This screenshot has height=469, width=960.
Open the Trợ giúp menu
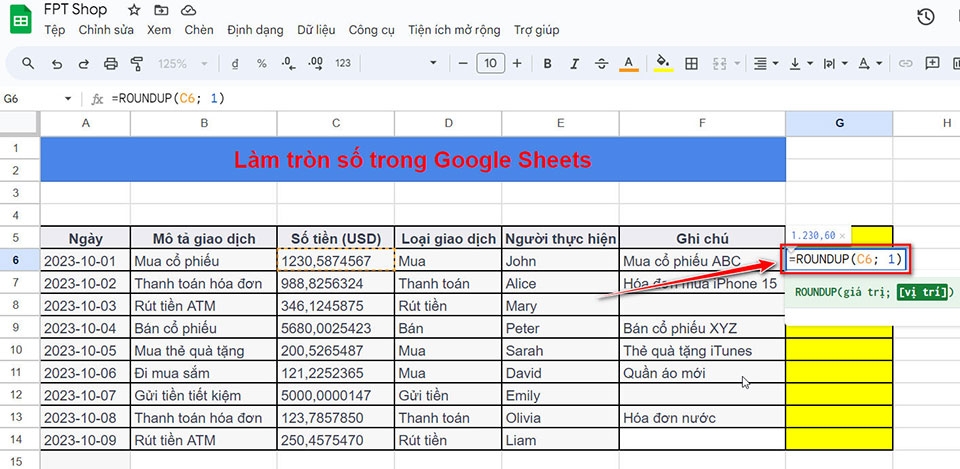536,30
